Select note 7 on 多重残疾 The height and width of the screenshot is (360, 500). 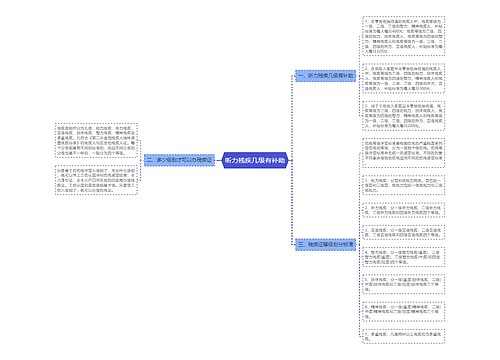point(403,336)
